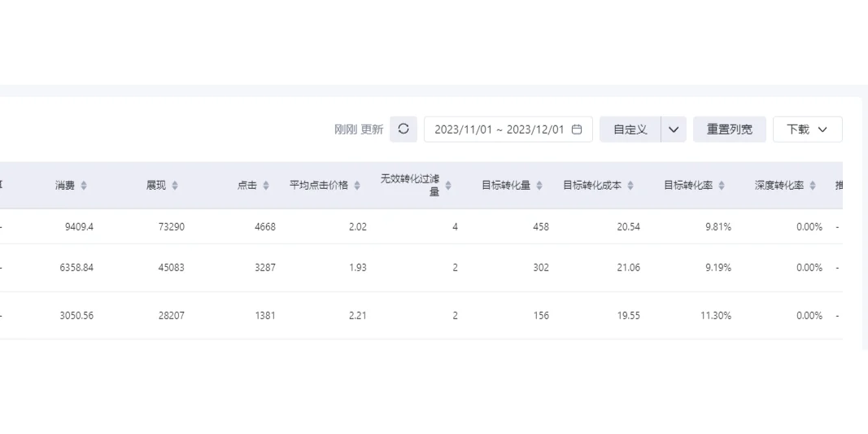Sort by 目标转化成本 column sort icon
The width and height of the screenshot is (868, 434).
pos(630,186)
